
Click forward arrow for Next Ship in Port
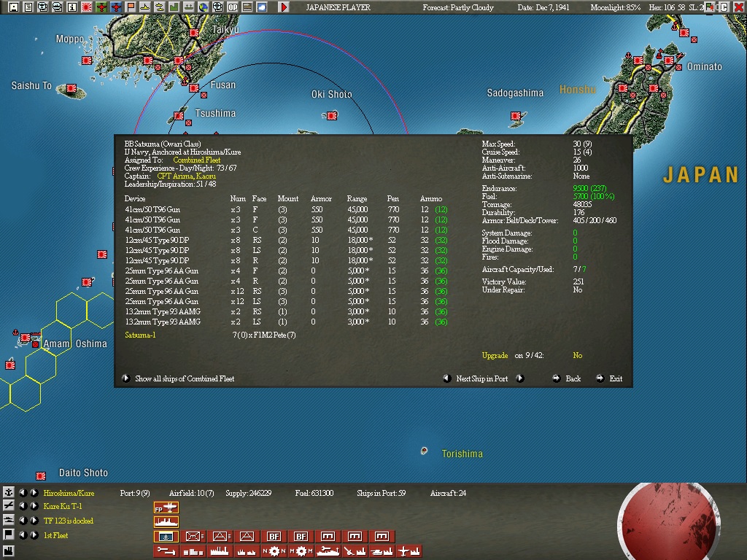point(519,378)
